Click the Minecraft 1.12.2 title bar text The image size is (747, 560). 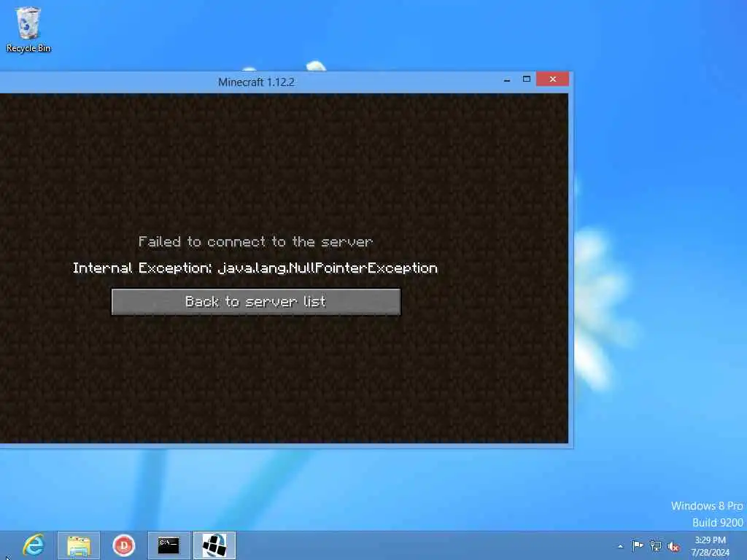(256, 82)
